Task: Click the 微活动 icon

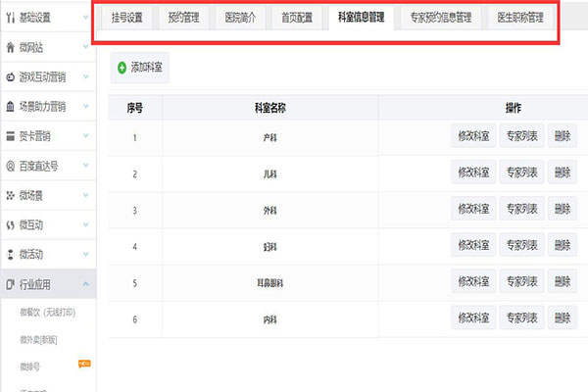Action: (11, 255)
